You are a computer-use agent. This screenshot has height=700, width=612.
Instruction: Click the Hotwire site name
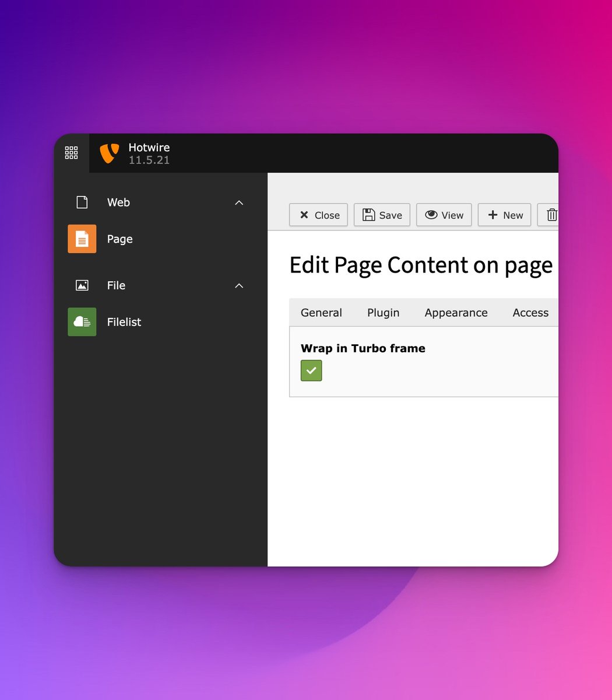[x=149, y=148]
